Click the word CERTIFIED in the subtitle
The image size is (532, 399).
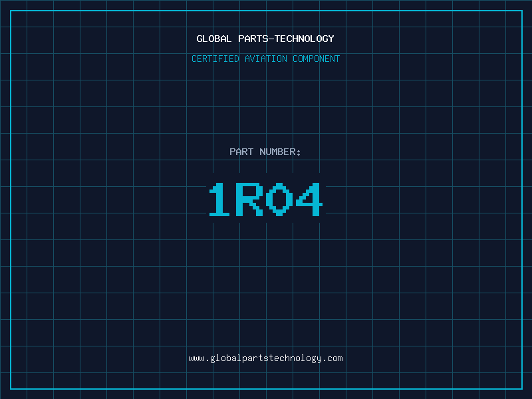pyautogui.click(x=215, y=59)
